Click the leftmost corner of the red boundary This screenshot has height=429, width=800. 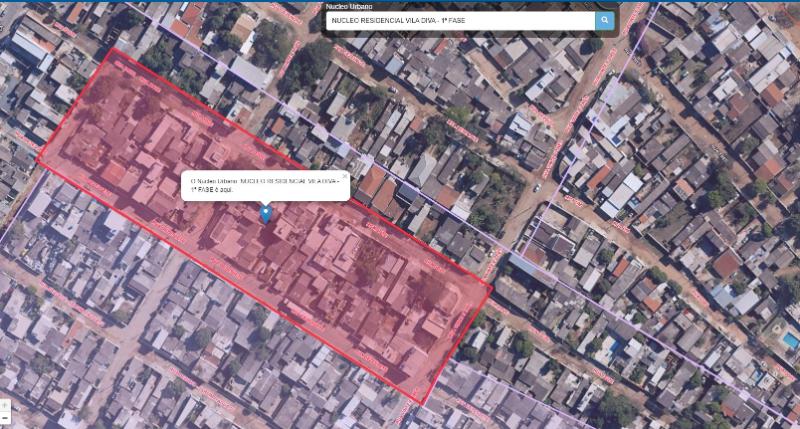[38, 161]
